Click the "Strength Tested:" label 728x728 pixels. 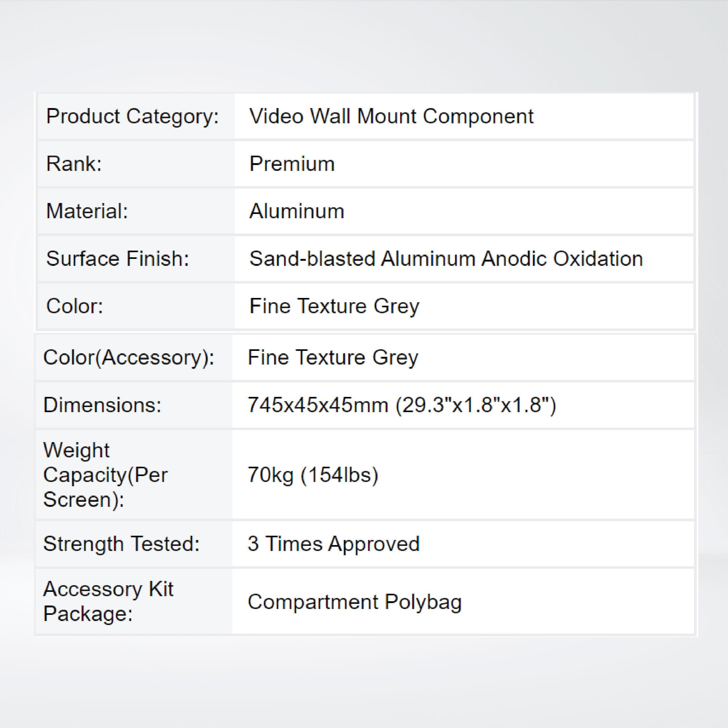click(x=121, y=544)
